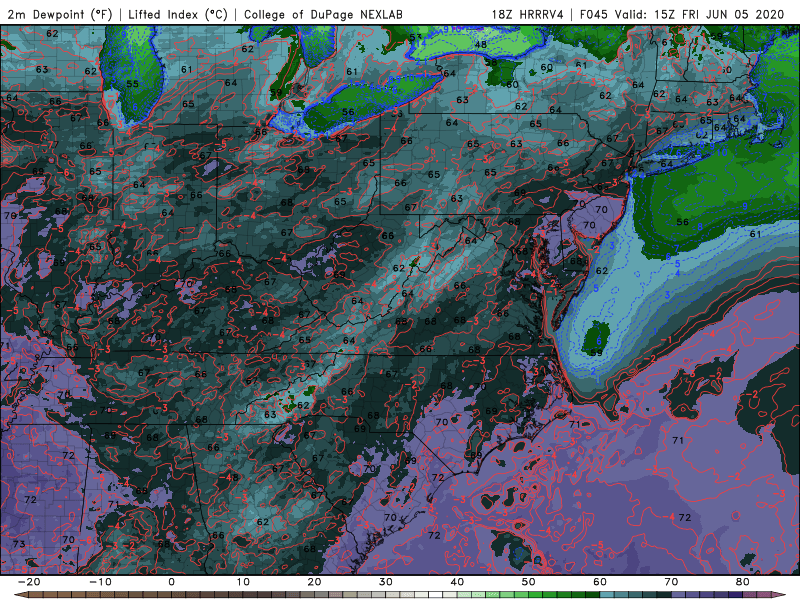800x600 pixels.
Task: Click the '70' colorbar tick label
Action: (671, 582)
